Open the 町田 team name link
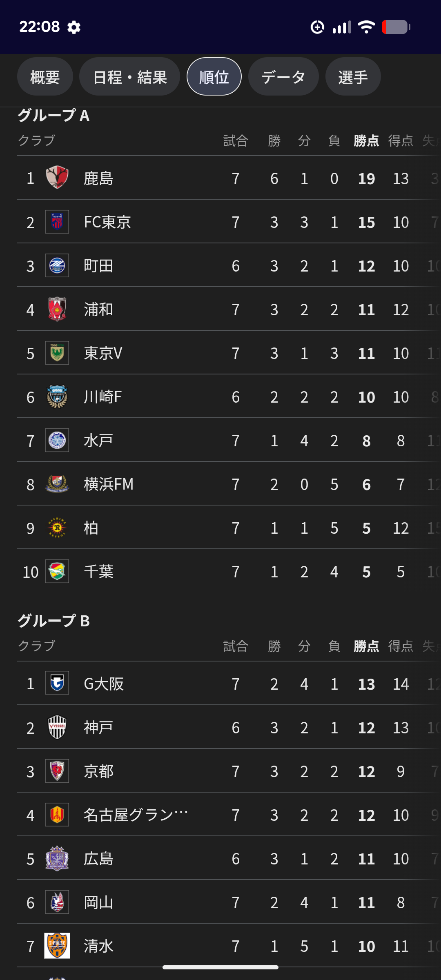441x980 pixels. coord(98,266)
